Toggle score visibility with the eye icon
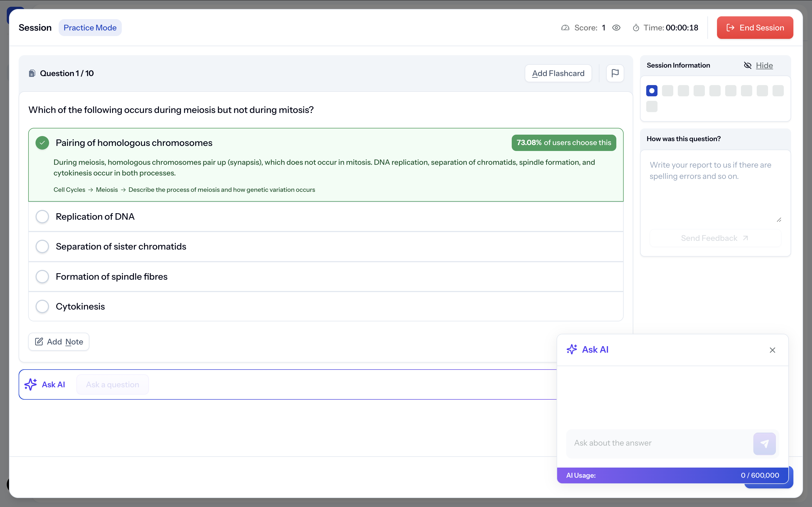 click(x=616, y=28)
